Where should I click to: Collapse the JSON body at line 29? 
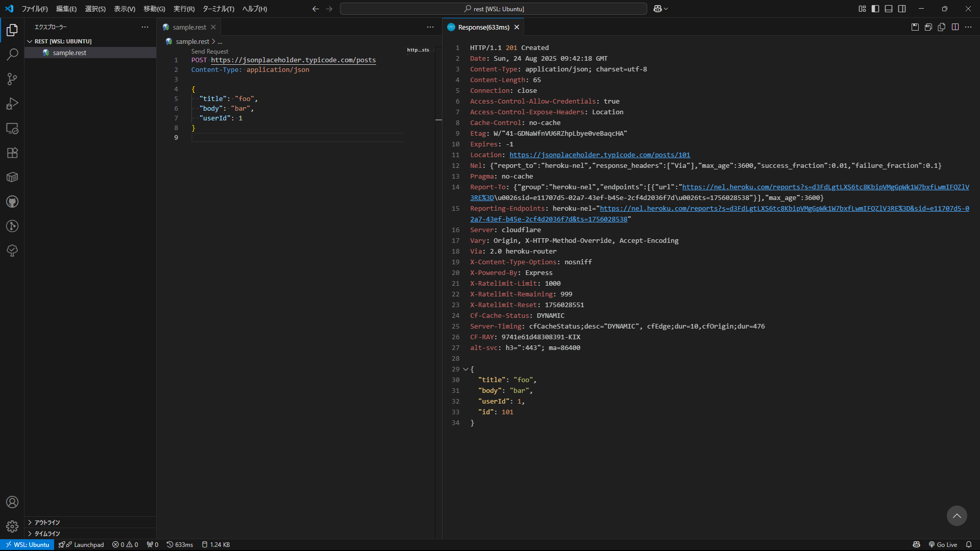[464, 369]
